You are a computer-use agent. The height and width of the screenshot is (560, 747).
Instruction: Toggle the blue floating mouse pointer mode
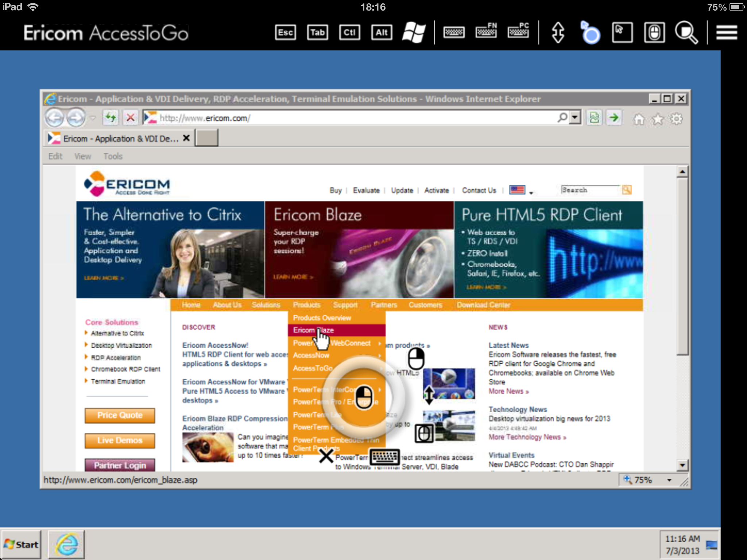[x=590, y=32]
